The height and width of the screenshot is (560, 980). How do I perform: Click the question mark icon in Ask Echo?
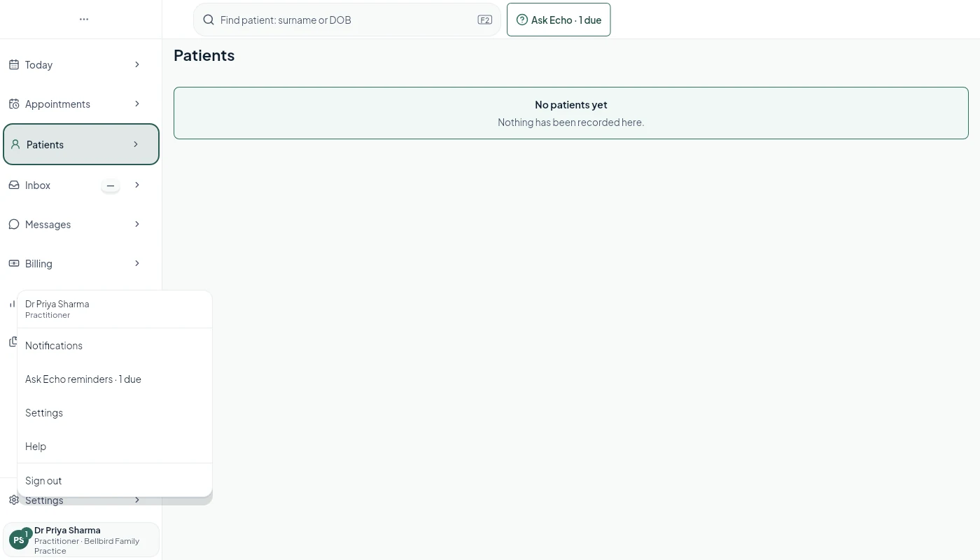(521, 20)
